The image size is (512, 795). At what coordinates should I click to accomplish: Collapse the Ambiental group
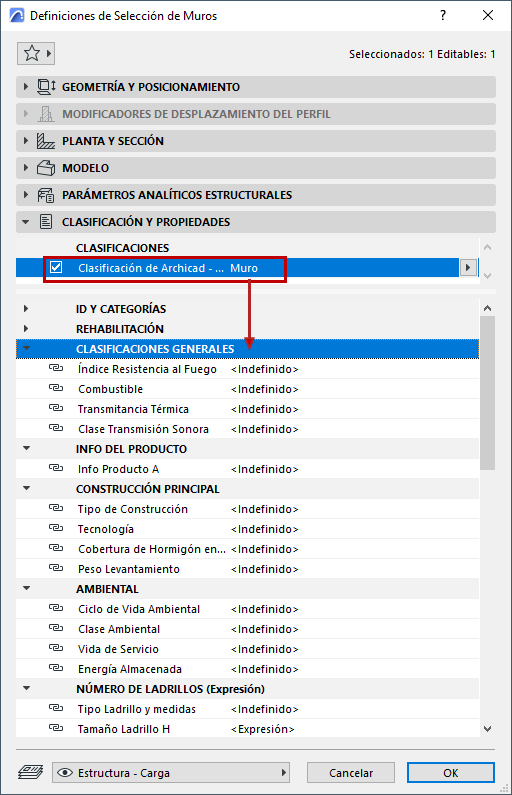pos(26,588)
